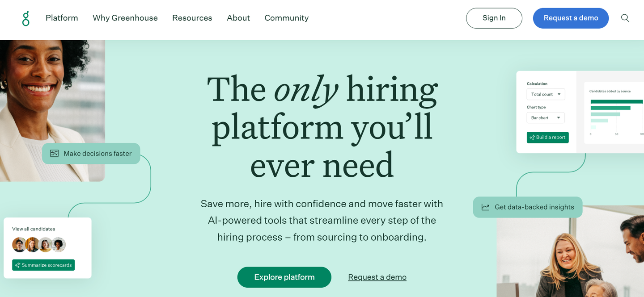This screenshot has width=644, height=297.
Task: Open the search magnifier icon
Action: pyautogui.click(x=625, y=18)
